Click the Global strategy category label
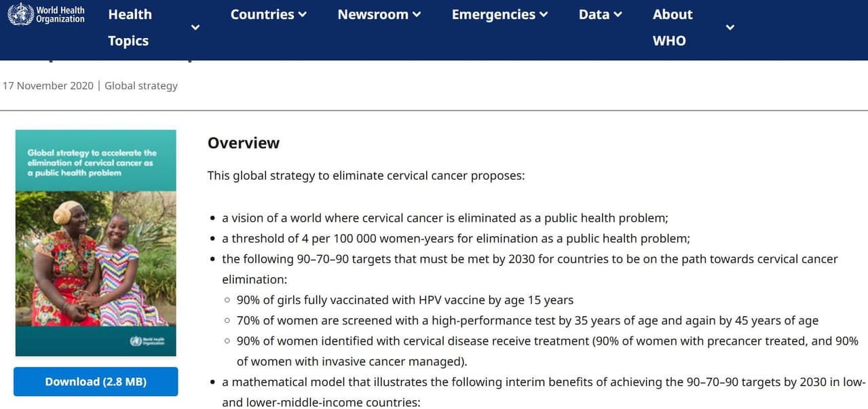This screenshot has width=868, height=409. (141, 86)
